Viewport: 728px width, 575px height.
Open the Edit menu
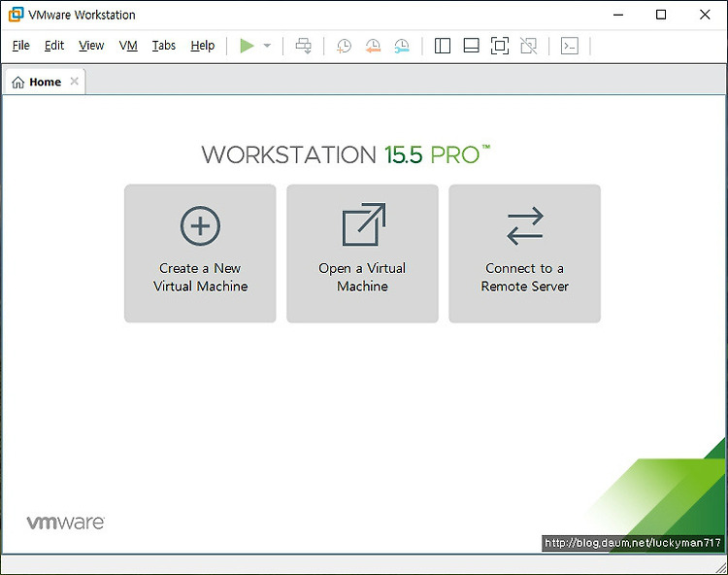[x=54, y=46]
